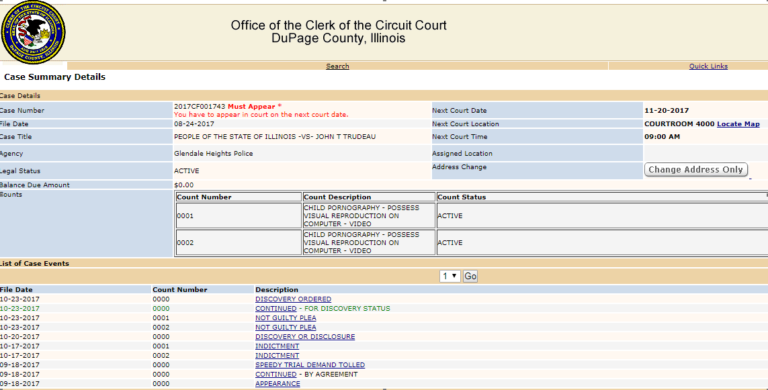Select the Count Status column header
The width and height of the screenshot is (768, 390).
(461, 197)
